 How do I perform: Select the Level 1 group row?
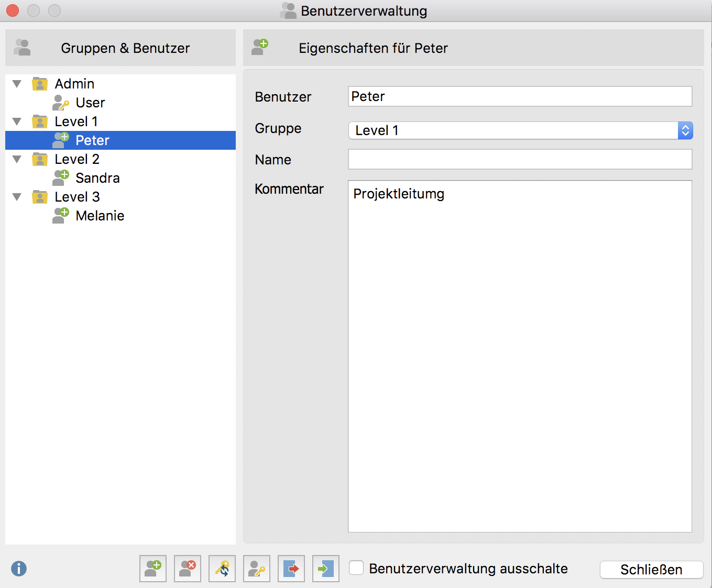(121, 121)
